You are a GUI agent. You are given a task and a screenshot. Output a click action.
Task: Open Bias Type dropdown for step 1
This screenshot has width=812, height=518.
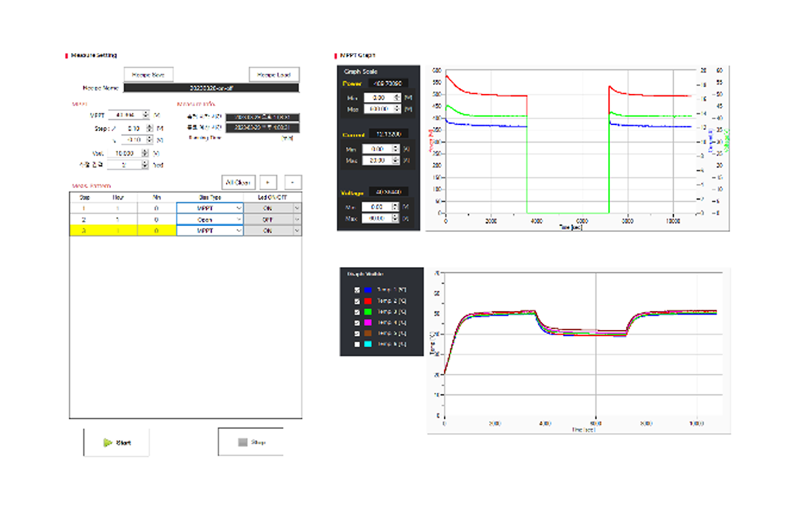tap(238, 209)
